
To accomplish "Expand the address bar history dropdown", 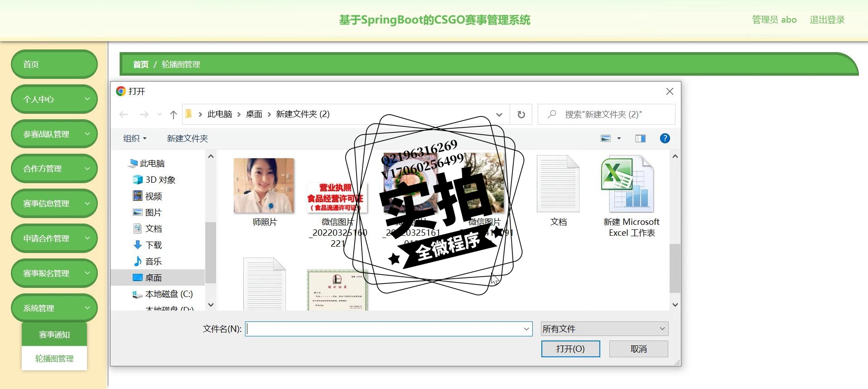I will [x=499, y=115].
